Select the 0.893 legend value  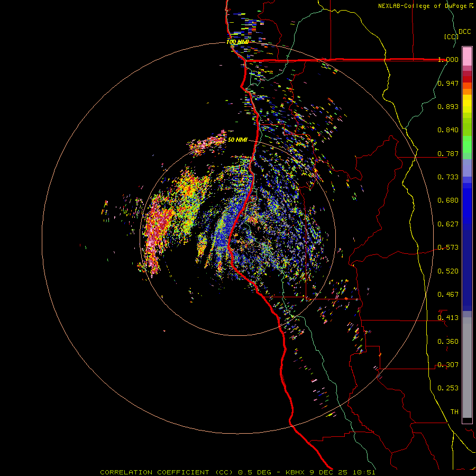(448, 106)
